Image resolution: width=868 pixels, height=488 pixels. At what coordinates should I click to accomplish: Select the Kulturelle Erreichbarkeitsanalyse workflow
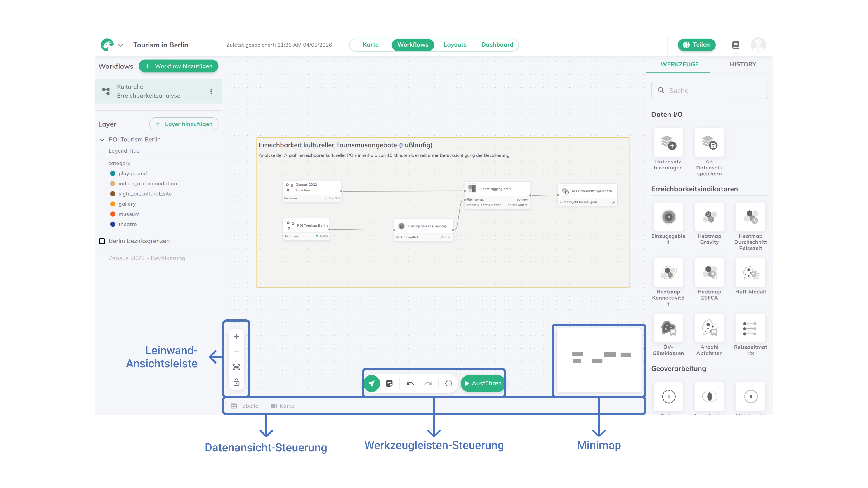coord(158,91)
